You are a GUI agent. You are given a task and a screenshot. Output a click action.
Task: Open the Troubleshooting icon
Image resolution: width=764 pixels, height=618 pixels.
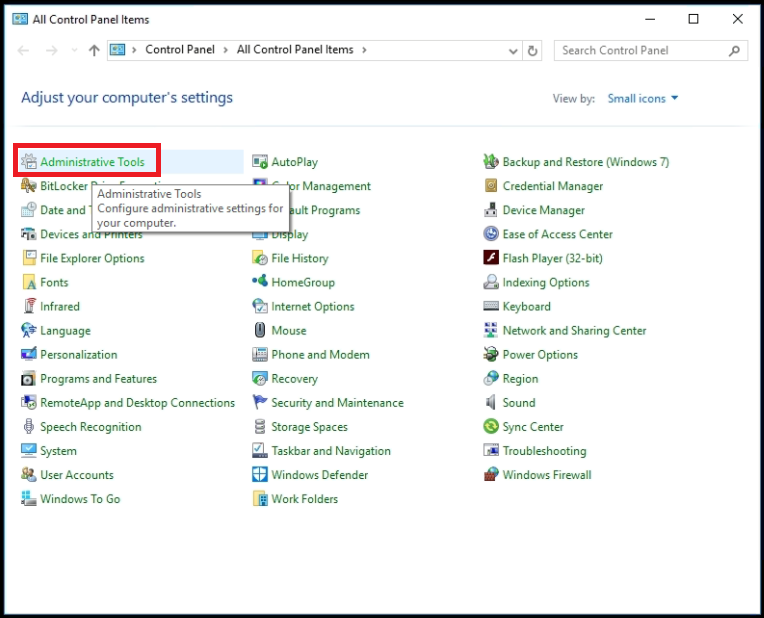click(491, 450)
